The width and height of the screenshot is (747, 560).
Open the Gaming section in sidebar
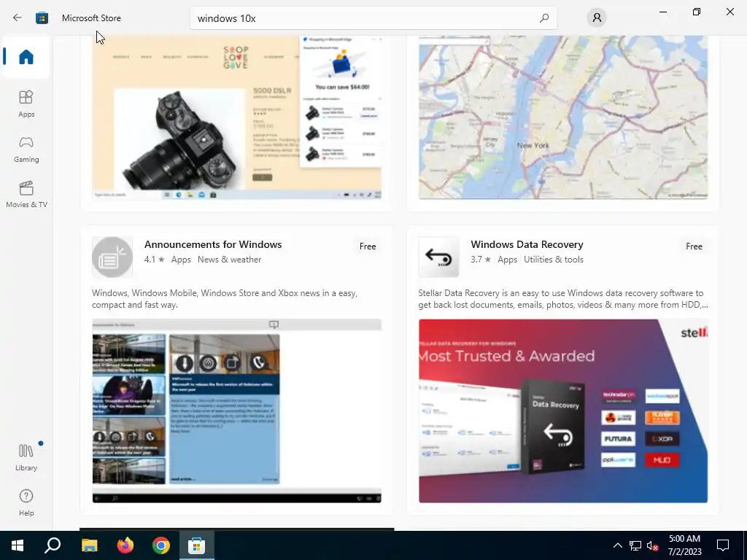[x=26, y=149]
